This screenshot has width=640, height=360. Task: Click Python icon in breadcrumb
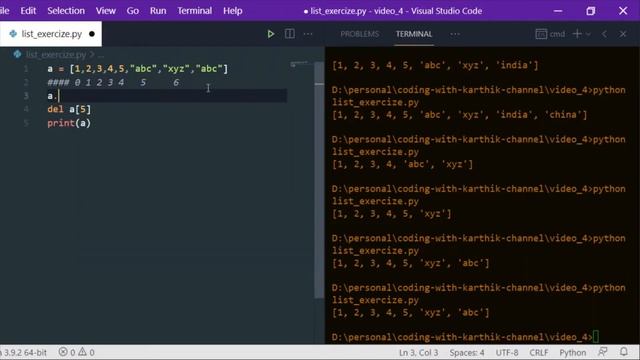point(17,54)
